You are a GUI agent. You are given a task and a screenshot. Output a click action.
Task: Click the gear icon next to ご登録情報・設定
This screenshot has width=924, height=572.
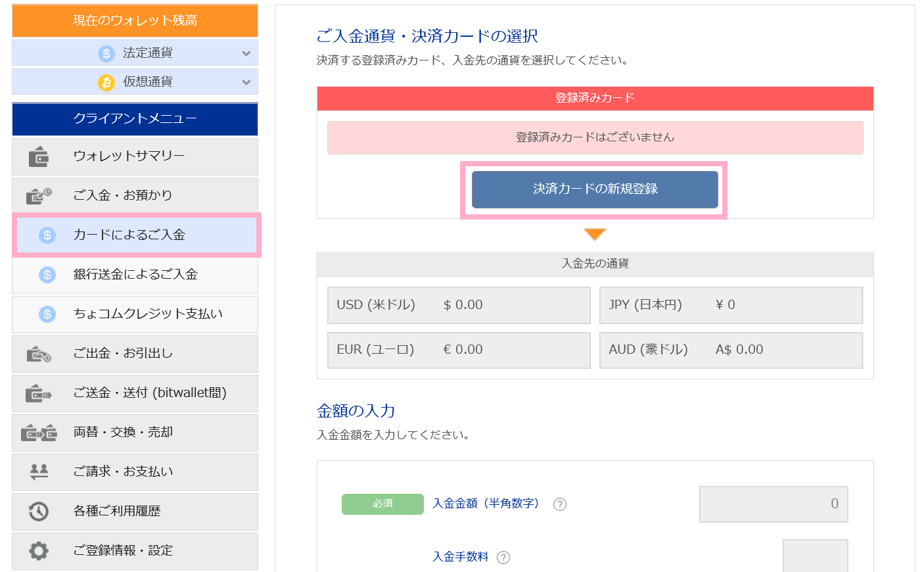pos(39,550)
